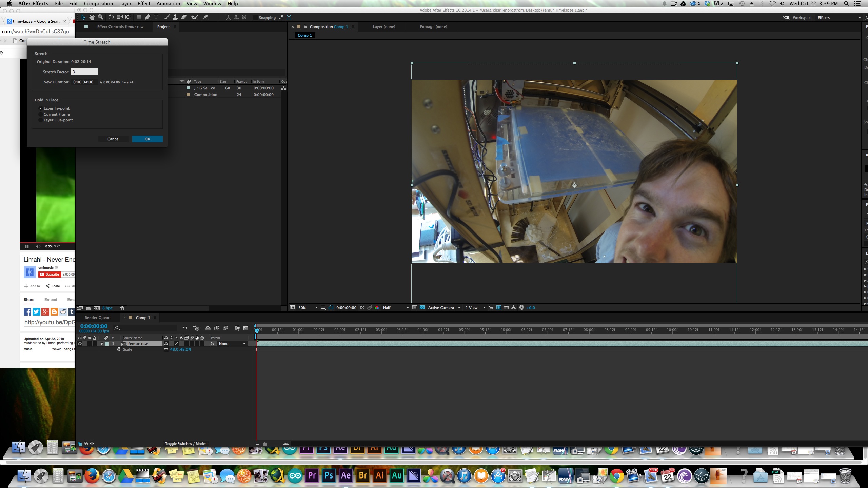Toggle the Snapping checkbox
This screenshot has height=488, width=868.
[255, 18]
